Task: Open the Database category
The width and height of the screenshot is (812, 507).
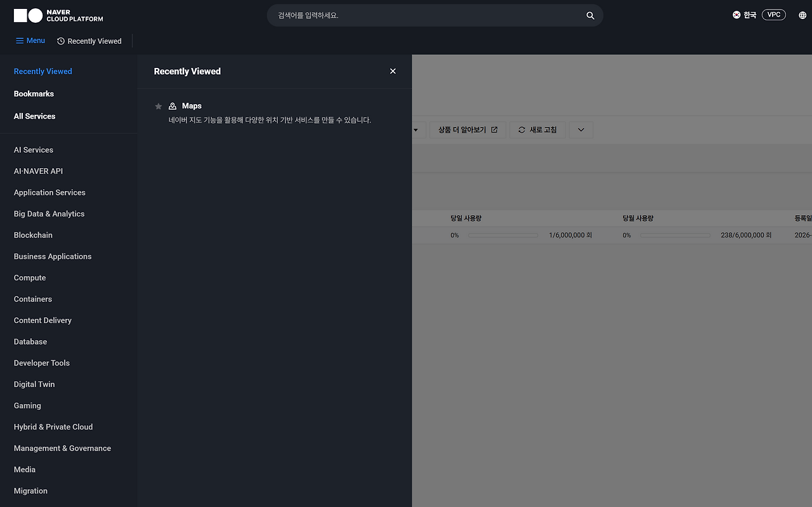Action: 30,341
